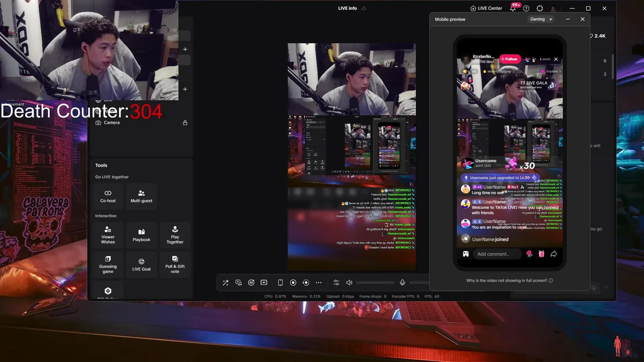Click the stream preview canvas
The image size is (644, 362).
click(352, 157)
